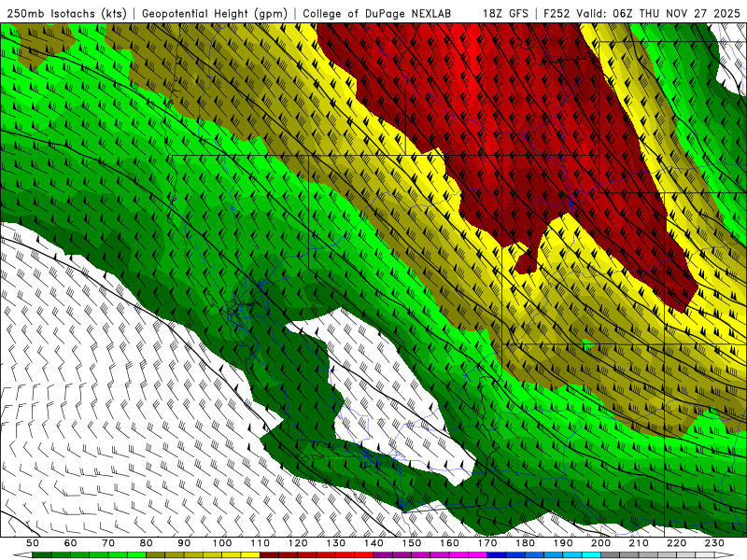Screen dimensions: 747x560
Task: Click the '120' colorbar scale label
Action: coord(298,543)
